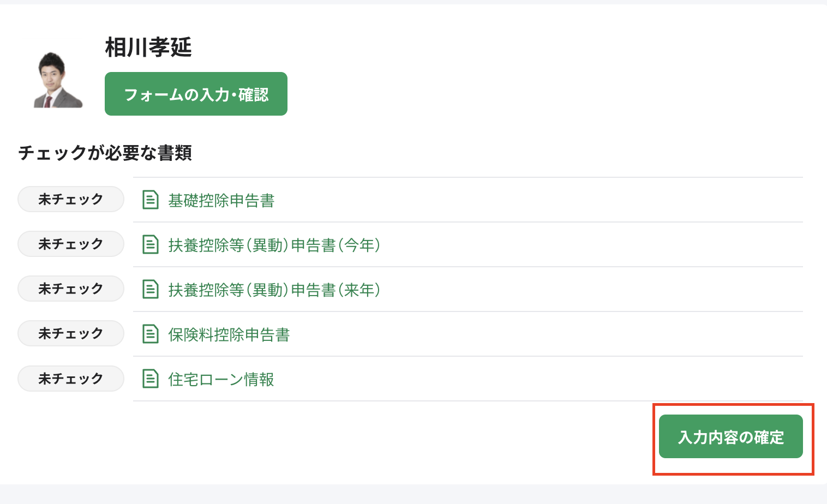The width and height of the screenshot is (827, 504).
Task: Click the document icon beside 扶養控除等（異動）申告書（来年）
Action: tap(149, 290)
